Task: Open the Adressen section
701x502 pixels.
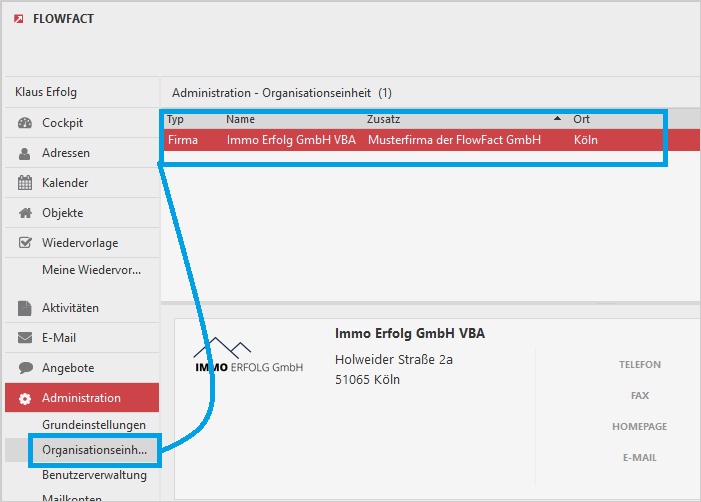Action: 82,153
